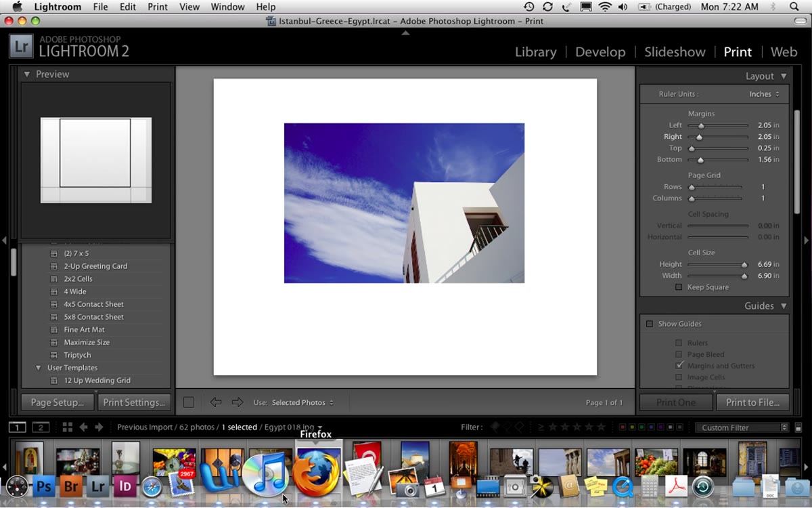
Task: Open Adobe Bridge from the Dock
Action: pos(71,486)
